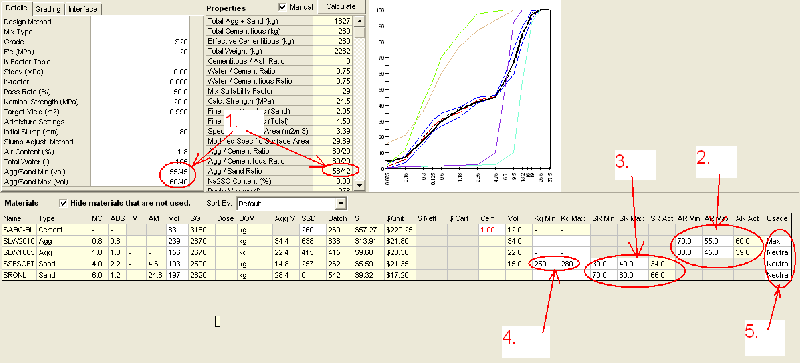Click the Total Weight property row
This screenshot has height=363, width=800.
(280, 51)
